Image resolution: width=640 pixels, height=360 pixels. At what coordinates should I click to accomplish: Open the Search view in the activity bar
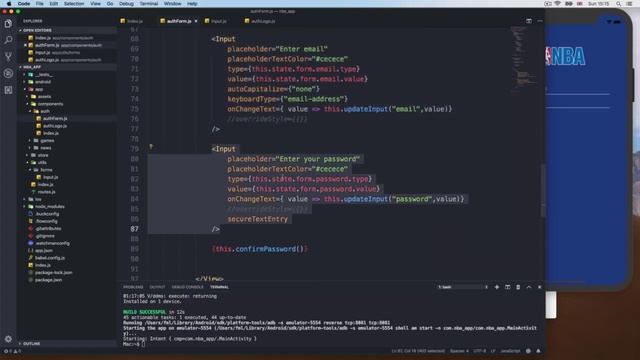pyautogui.click(x=8, y=40)
